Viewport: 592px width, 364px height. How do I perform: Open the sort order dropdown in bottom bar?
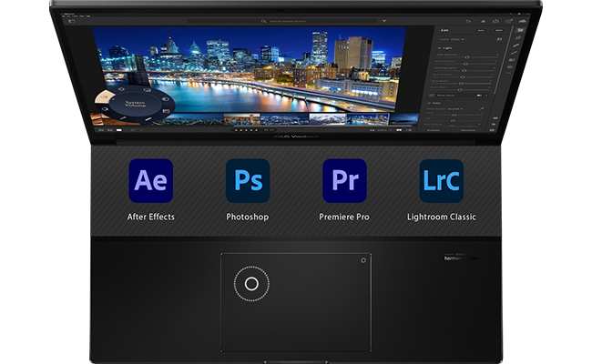(x=136, y=130)
